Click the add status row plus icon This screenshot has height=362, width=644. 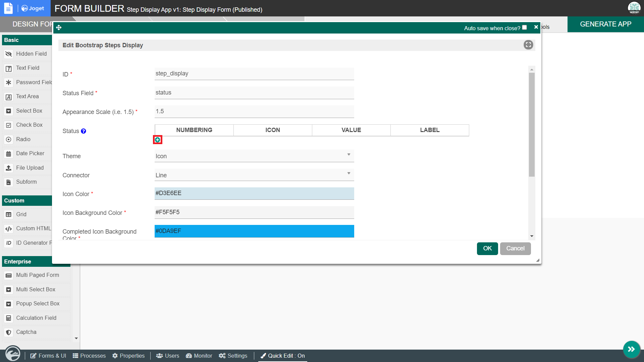pyautogui.click(x=157, y=140)
